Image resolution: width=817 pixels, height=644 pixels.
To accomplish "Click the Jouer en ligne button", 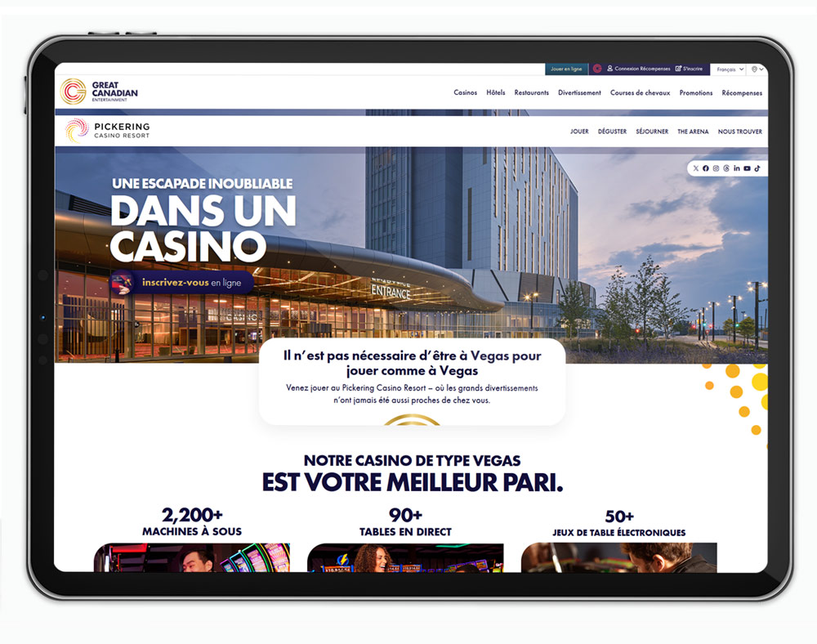I will point(566,69).
